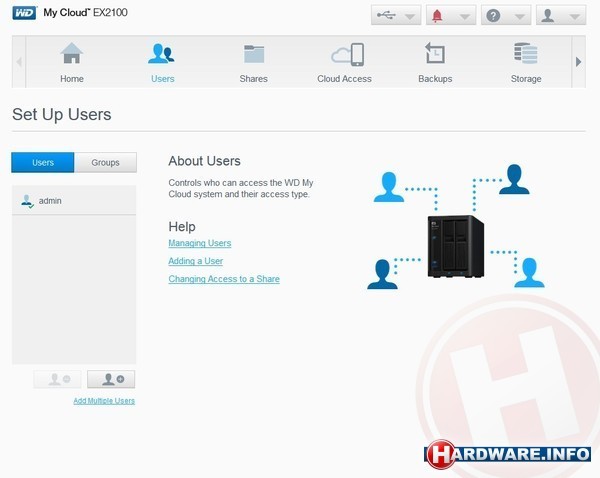Open the question mark help menu
Viewport: 600px width, 478px height.
point(493,16)
